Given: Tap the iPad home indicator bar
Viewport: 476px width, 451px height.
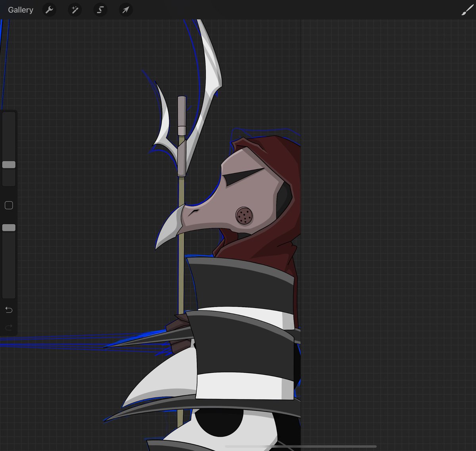Looking at the screenshot, I should coord(301,447).
